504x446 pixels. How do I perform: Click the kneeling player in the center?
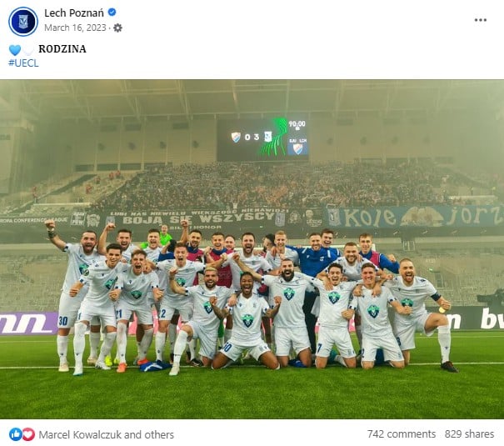pos(247,322)
